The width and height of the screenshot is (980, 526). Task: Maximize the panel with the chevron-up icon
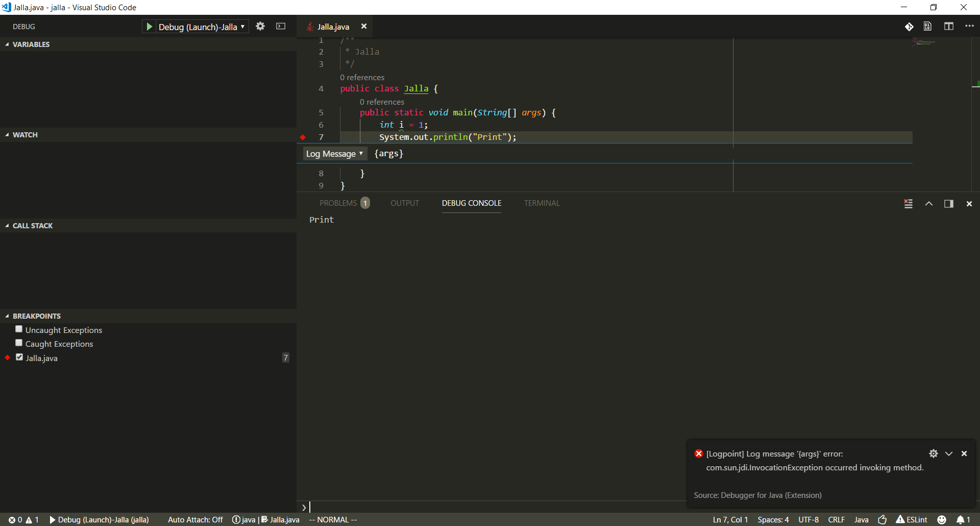pyautogui.click(x=929, y=203)
